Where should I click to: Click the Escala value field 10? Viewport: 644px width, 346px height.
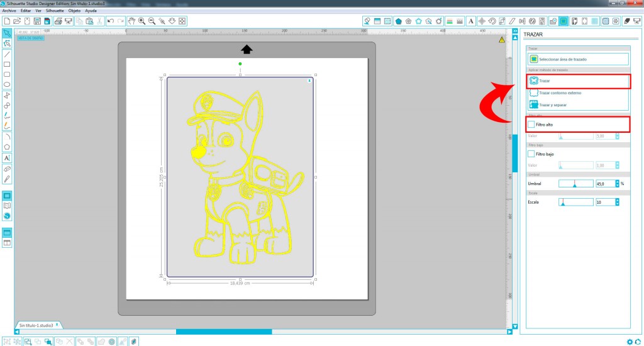click(604, 202)
